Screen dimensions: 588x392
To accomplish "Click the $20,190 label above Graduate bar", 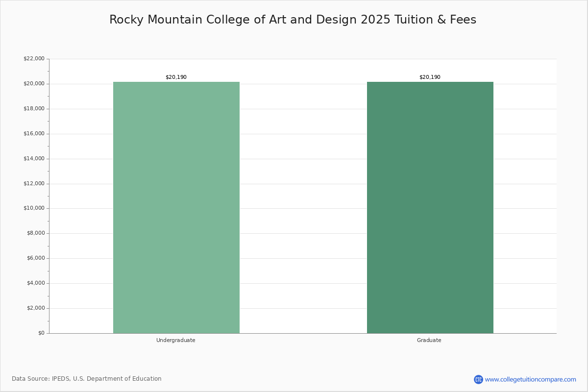I will (x=430, y=77).
